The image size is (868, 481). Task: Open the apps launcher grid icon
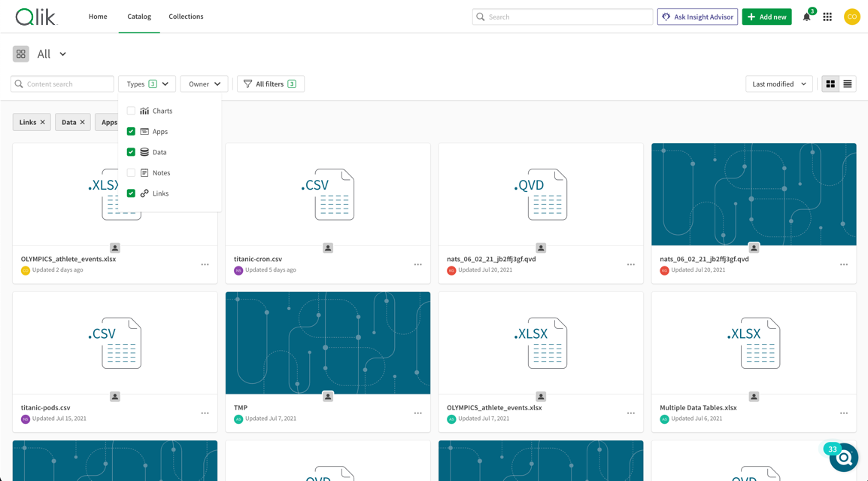pos(827,17)
